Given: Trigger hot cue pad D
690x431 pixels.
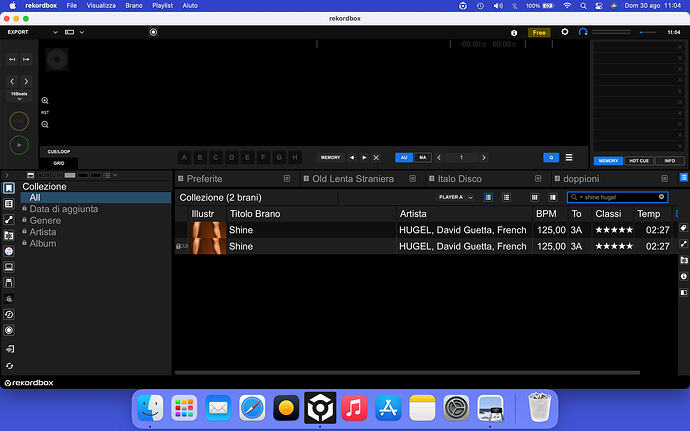Looking at the screenshot, I should pyautogui.click(x=231, y=157).
